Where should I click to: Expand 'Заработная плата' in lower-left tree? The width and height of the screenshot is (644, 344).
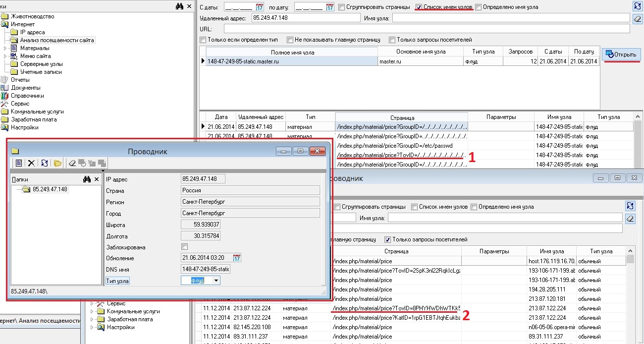pos(93,319)
